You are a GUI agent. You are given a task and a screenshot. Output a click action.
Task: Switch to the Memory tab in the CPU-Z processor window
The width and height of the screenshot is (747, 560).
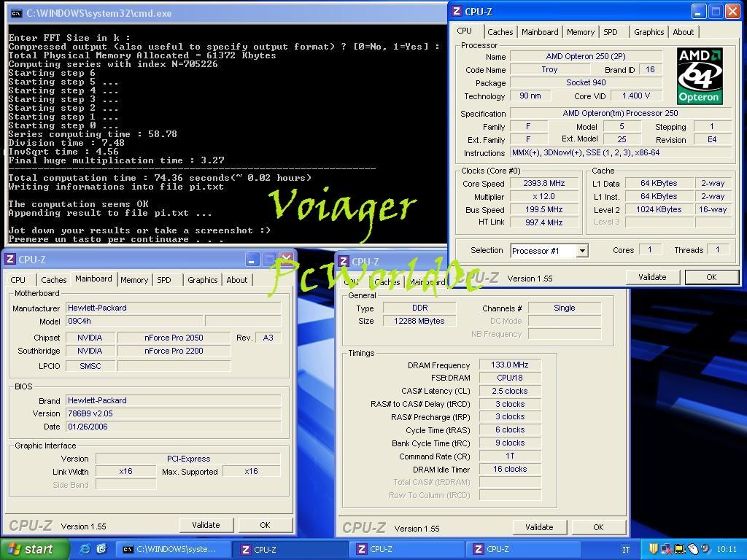(580, 32)
